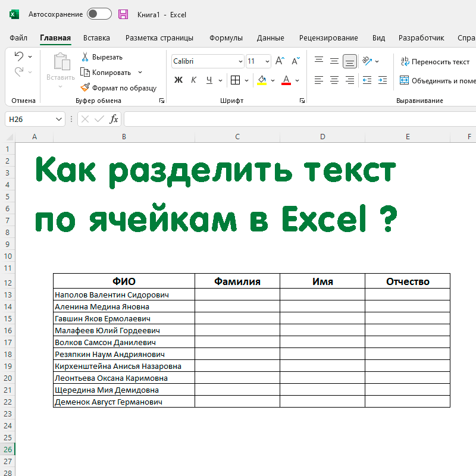This screenshot has width=476, height=476.
Task: Expand the font color dropdown
Action: tap(297, 80)
